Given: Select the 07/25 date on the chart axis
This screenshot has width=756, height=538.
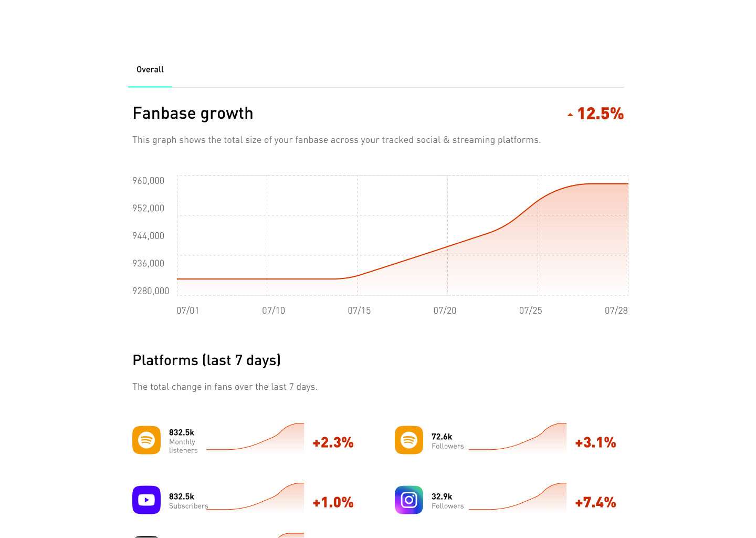Looking at the screenshot, I should [x=530, y=311].
